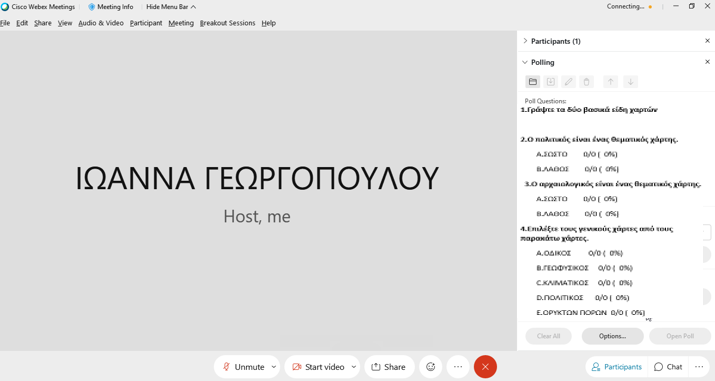The height and width of the screenshot is (381, 715).
Task: Open the Help menu
Action: click(269, 23)
